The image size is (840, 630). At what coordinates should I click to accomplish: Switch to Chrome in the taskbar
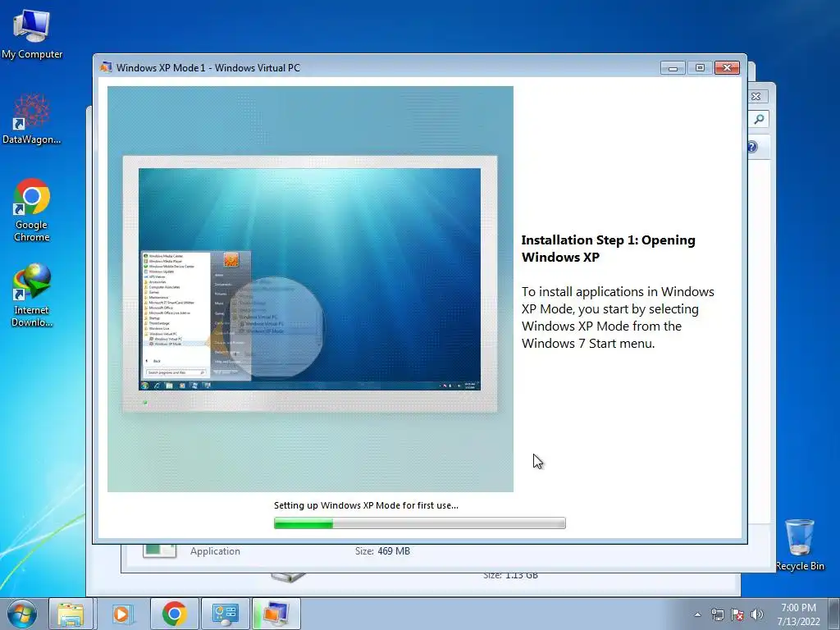point(174,614)
